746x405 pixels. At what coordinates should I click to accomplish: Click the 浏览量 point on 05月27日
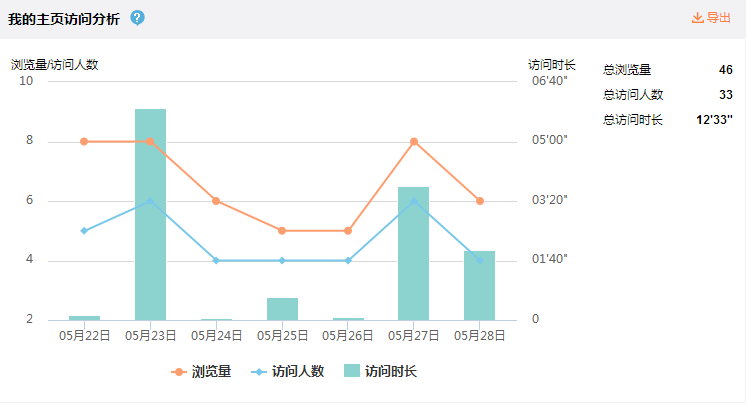pos(414,141)
